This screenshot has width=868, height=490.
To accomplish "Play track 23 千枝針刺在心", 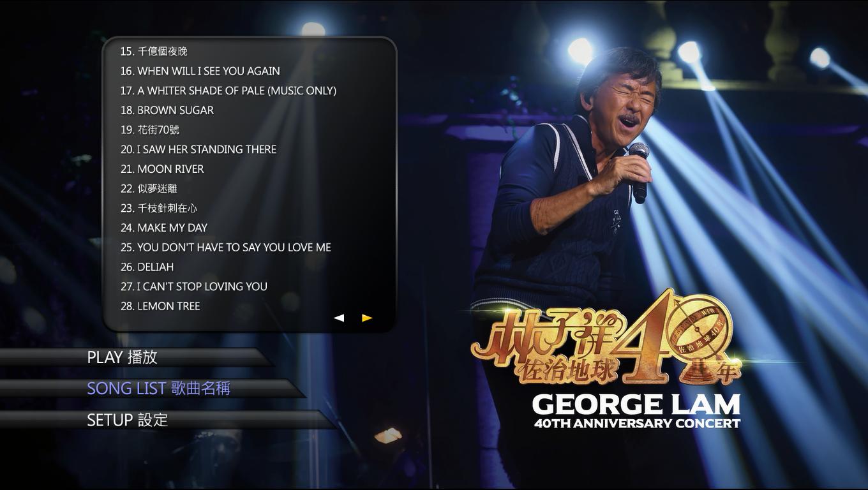I will pos(159,208).
